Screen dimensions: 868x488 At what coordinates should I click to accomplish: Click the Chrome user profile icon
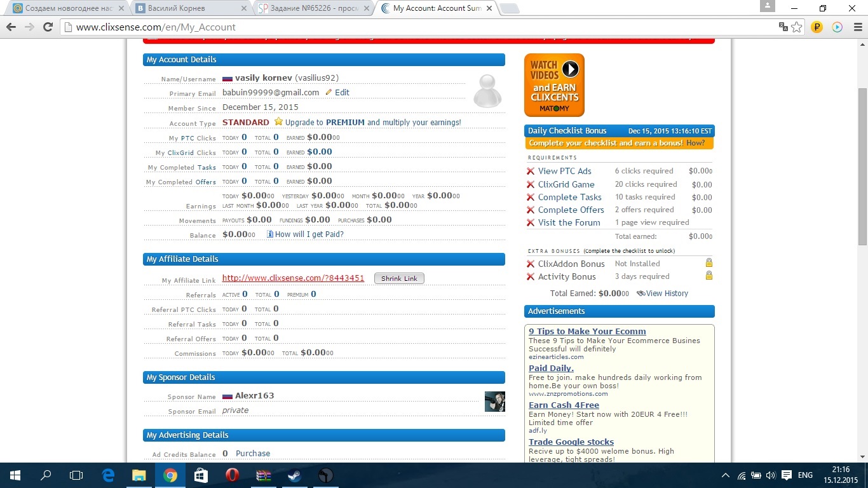768,6
